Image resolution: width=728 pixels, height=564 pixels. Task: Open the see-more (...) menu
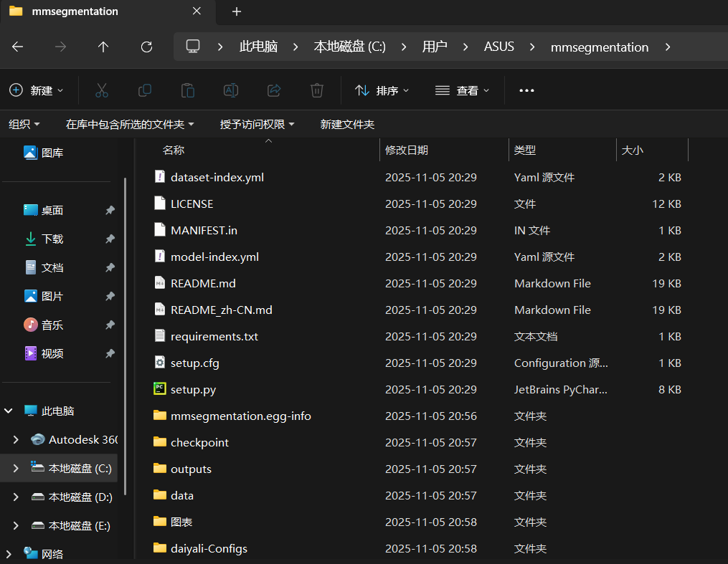click(526, 90)
